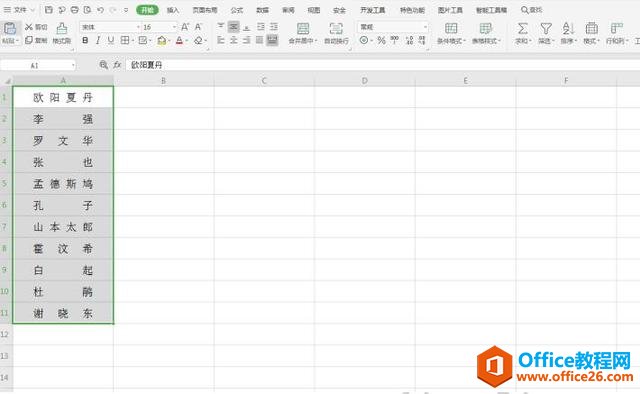Click the increase decimal places icon

click(x=410, y=40)
